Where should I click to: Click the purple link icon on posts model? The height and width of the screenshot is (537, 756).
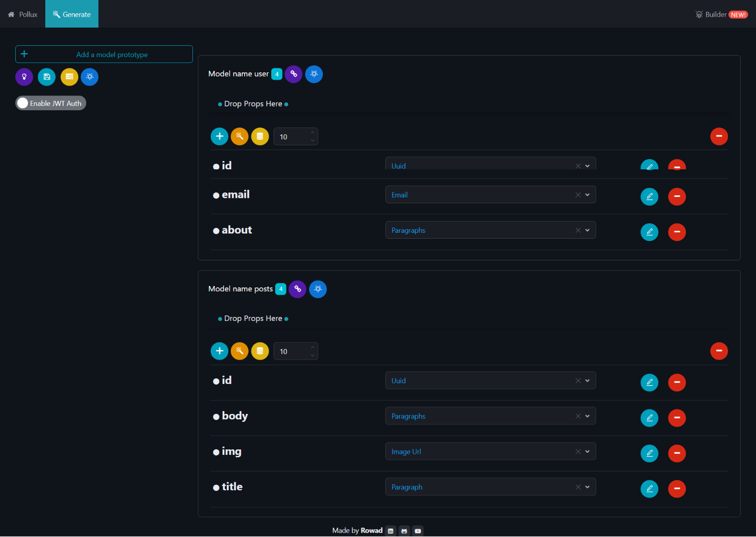[x=297, y=289]
